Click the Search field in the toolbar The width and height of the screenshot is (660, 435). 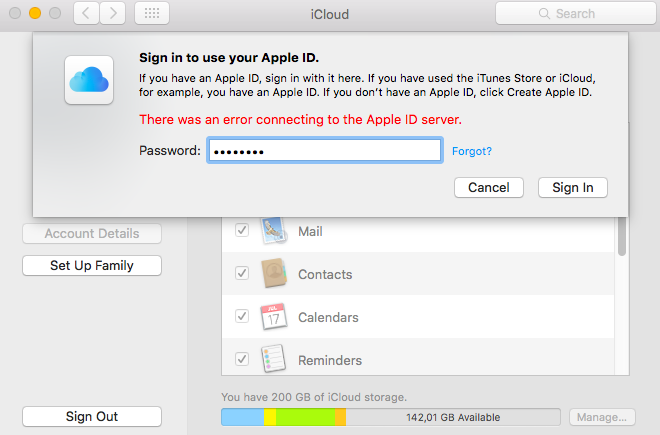(575, 13)
